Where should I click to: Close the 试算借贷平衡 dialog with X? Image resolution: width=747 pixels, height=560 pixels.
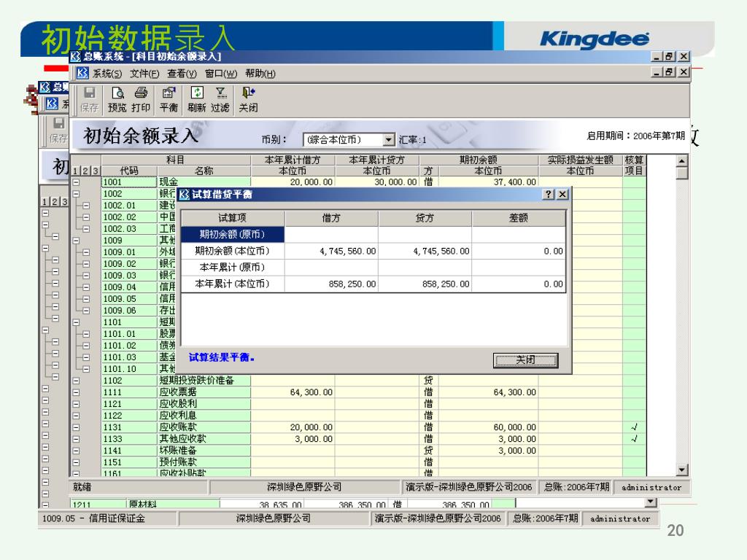coord(562,194)
